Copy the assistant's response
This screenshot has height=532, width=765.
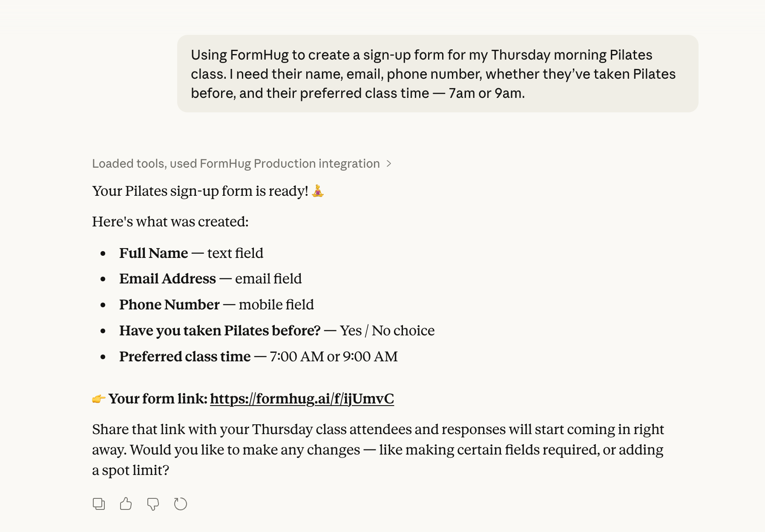point(99,504)
